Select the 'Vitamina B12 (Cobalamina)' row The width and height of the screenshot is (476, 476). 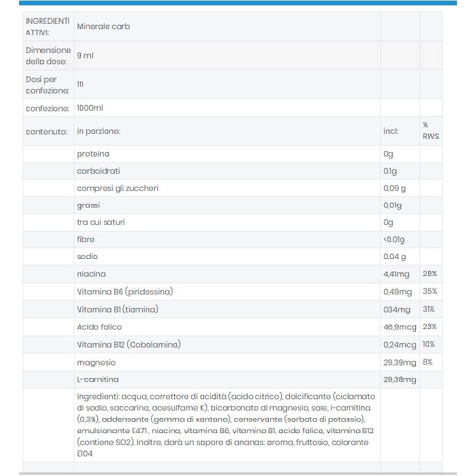click(x=233, y=345)
